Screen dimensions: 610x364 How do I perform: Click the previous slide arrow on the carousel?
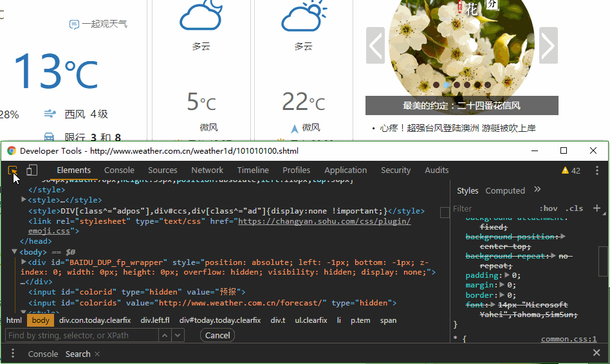[x=375, y=46]
